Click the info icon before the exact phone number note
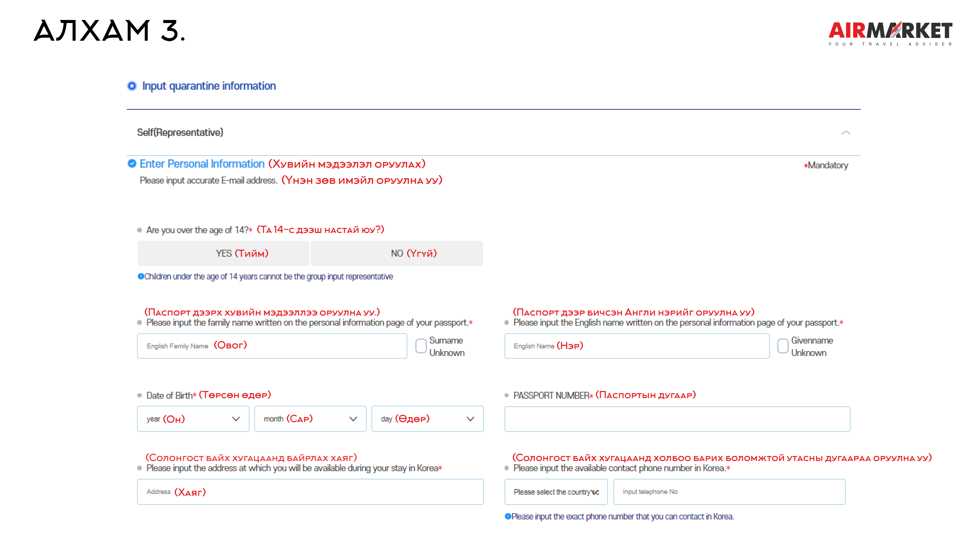The height and width of the screenshot is (552, 980). pos(508,516)
